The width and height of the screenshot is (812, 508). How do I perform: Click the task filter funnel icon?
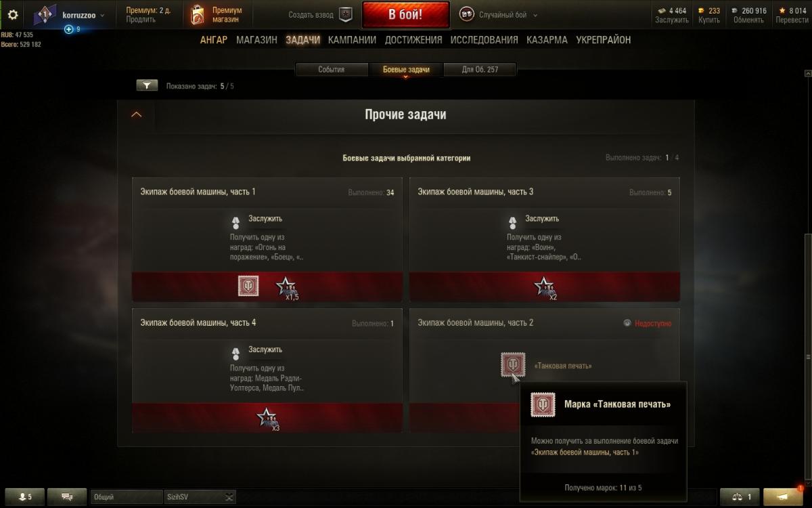147,85
